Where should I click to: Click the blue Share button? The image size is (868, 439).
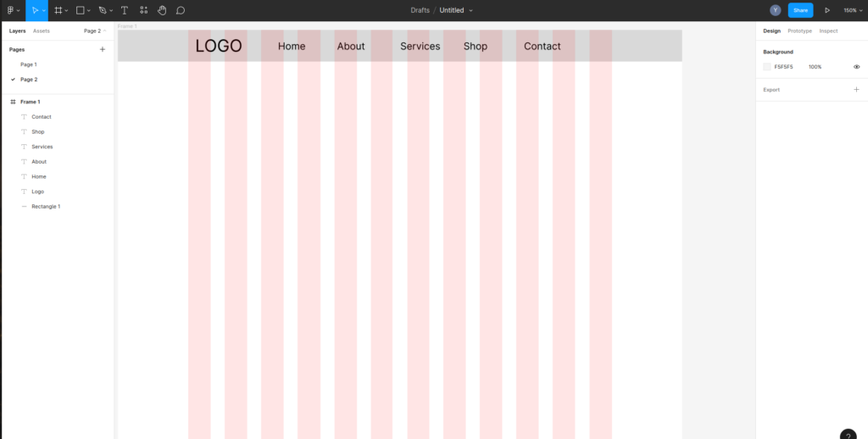tap(800, 10)
